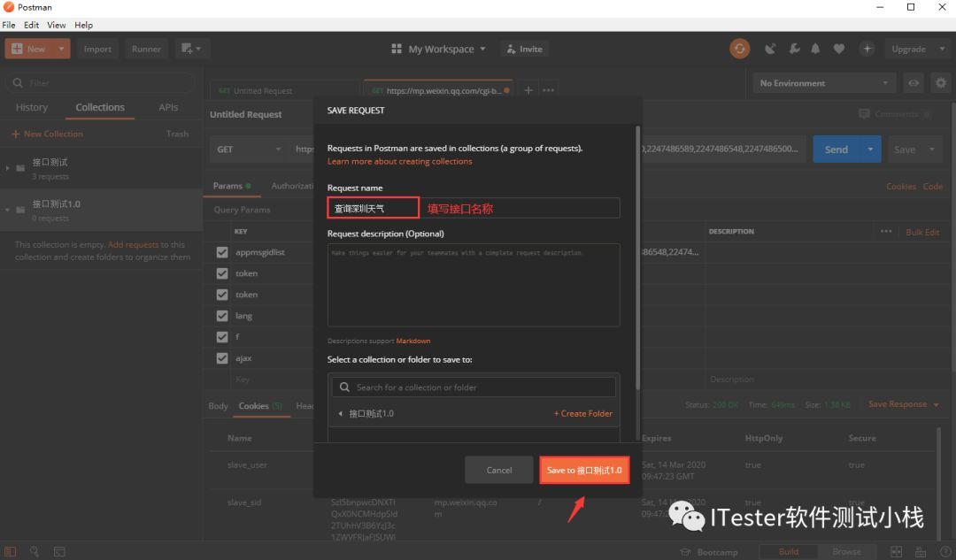This screenshot has width=956, height=560.
Task: Uncheck the ajax parameter checkbox
Action: (222, 358)
